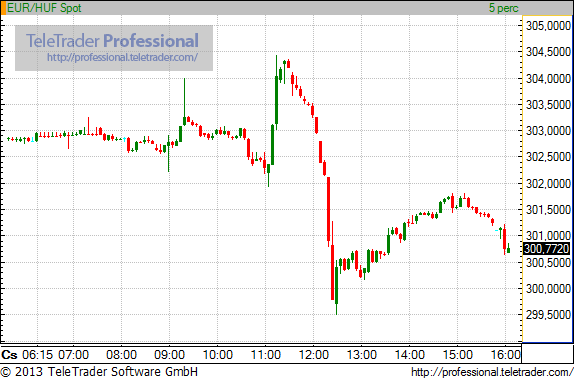Select the 299,5000 price axis label
This screenshot has height=381, width=574.
click(x=548, y=315)
